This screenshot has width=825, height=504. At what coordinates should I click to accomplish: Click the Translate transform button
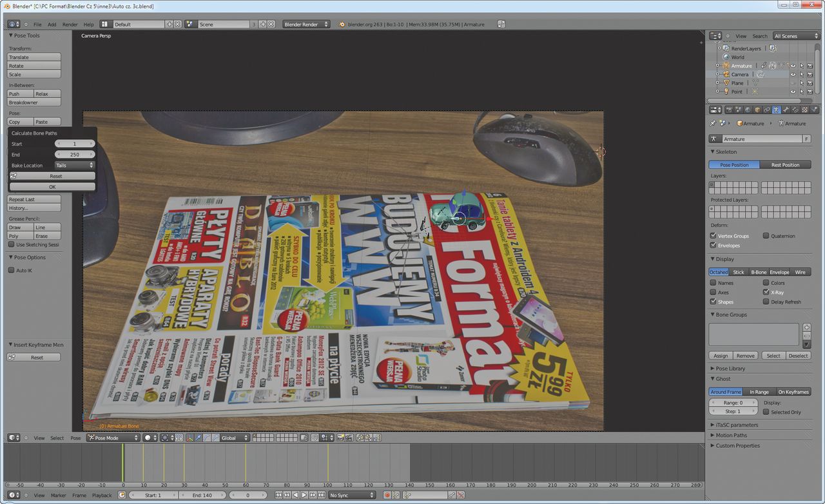[x=34, y=57]
